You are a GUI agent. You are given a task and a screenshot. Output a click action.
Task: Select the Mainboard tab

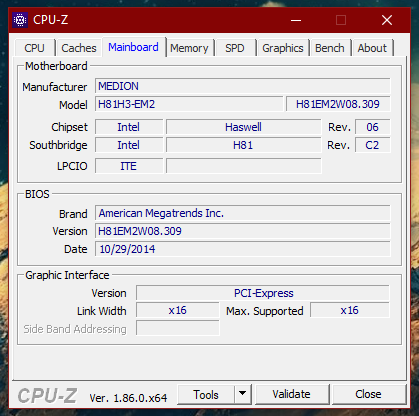click(x=133, y=47)
